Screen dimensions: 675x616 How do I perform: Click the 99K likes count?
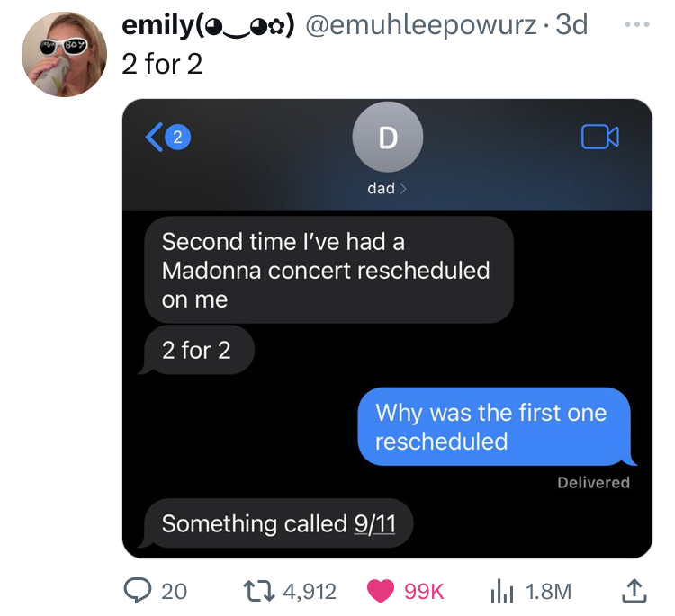click(424, 592)
